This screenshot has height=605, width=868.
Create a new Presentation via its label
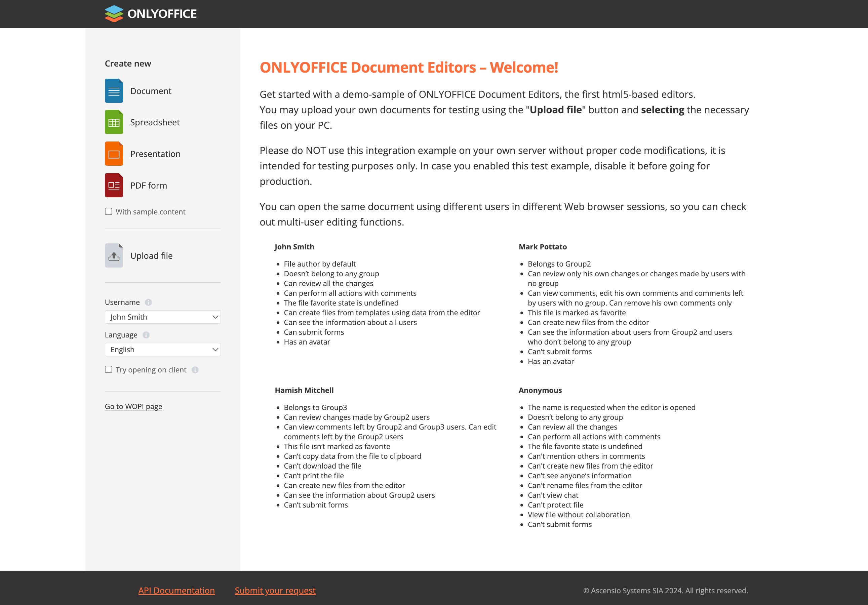(x=155, y=154)
